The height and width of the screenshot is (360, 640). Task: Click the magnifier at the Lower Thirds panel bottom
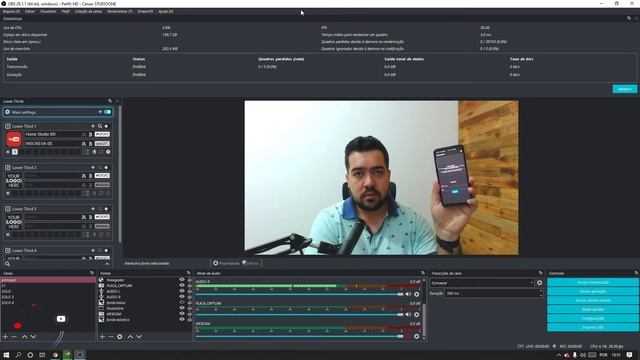(7, 264)
